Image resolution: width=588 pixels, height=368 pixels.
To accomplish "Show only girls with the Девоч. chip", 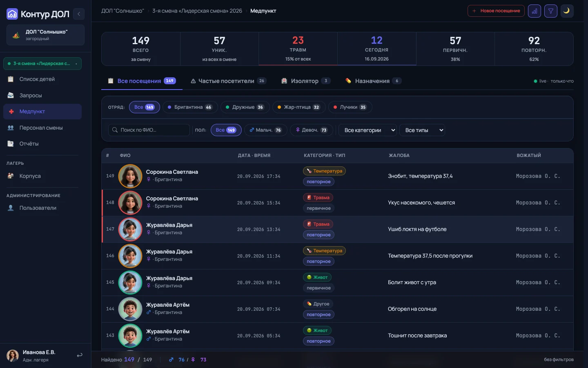I will click(312, 130).
